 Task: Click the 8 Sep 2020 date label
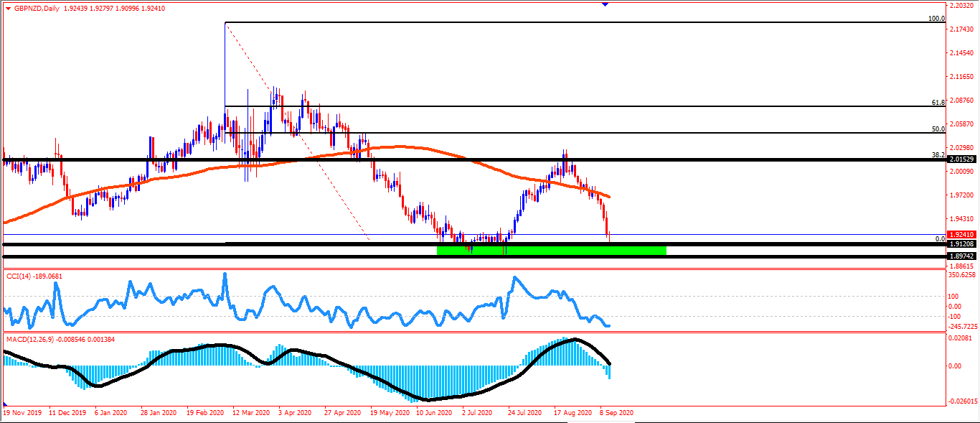point(616,413)
